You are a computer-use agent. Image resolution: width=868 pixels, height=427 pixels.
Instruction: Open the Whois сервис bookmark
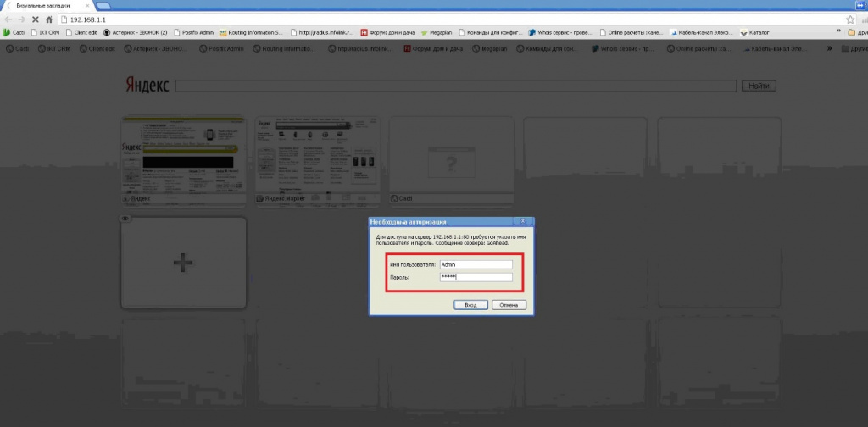click(561, 33)
